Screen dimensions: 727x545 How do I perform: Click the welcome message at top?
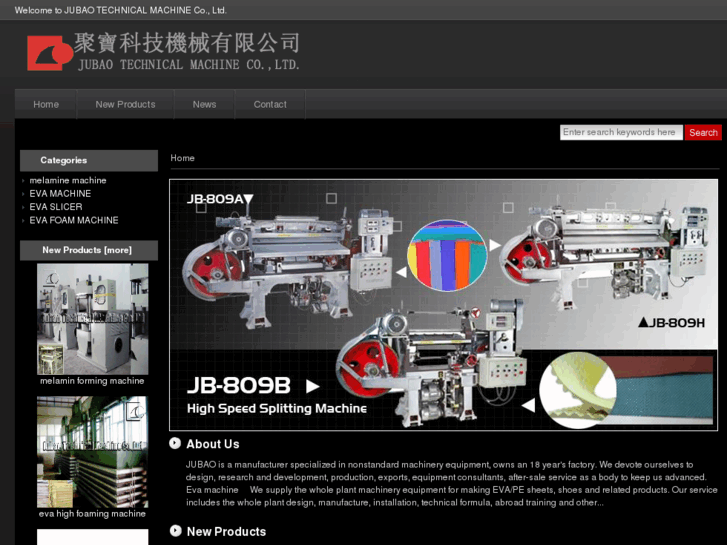pos(121,10)
